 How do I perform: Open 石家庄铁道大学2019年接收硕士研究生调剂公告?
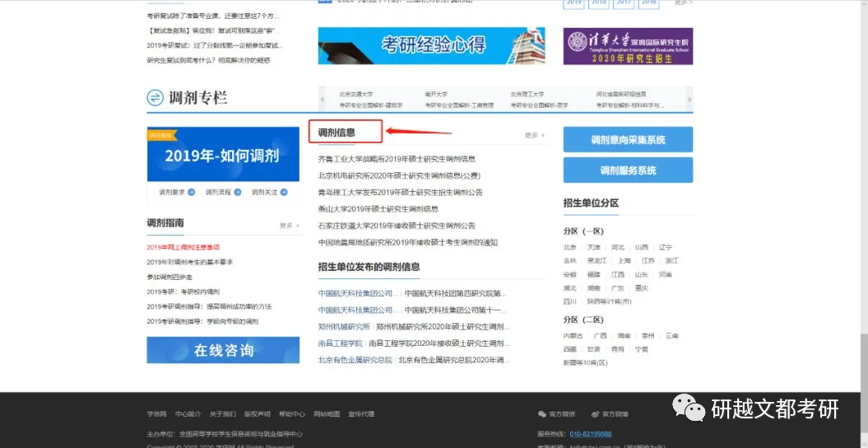pyautogui.click(x=397, y=226)
